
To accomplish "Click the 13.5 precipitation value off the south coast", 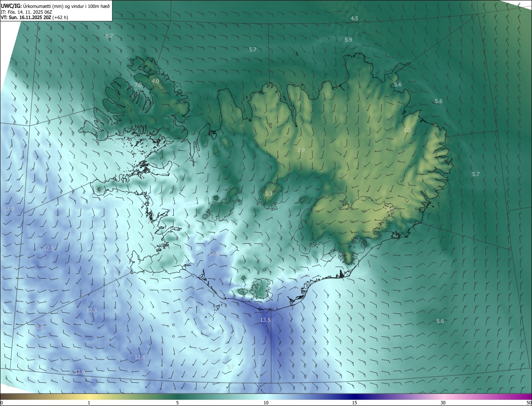I will (x=265, y=320).
